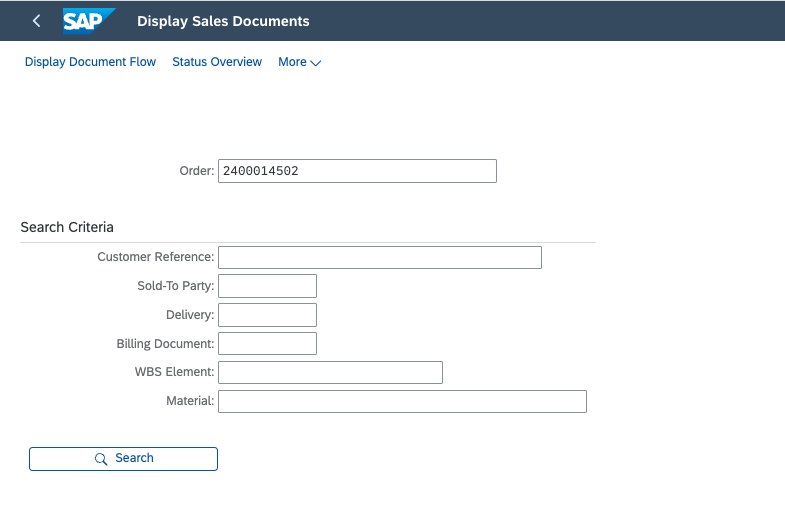Viewport: 785px width, 518px height.
Task: Click the "Customer Reference:" label text
Action: click(x=155, y=257)
